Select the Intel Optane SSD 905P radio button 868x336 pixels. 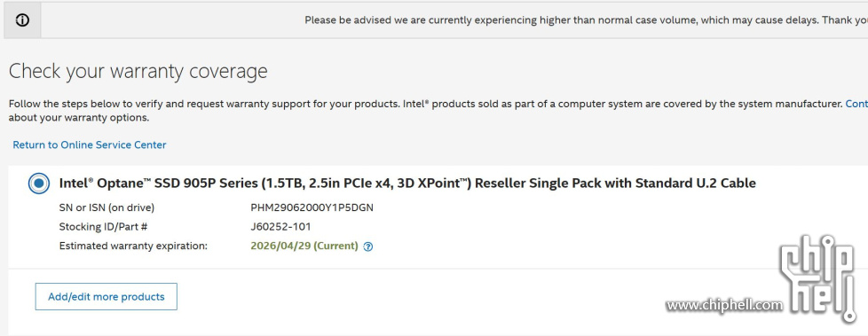39,183
